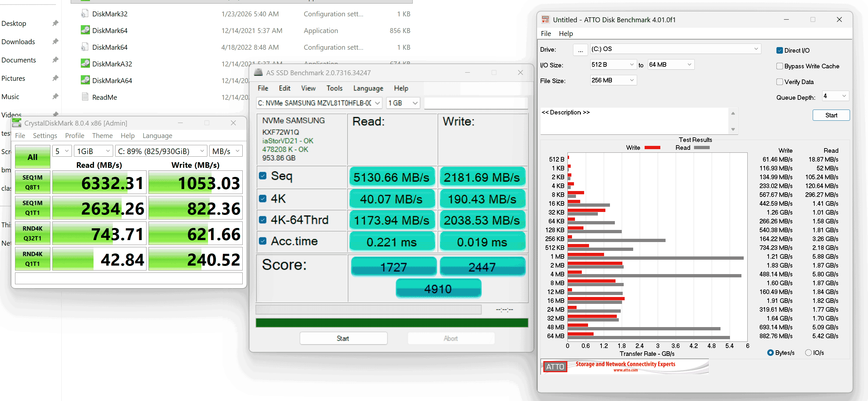The width and height of the screenshot is (868, 401).
Task: Run the SEQ1M Q8T1 test
Action: pos(32,182)
